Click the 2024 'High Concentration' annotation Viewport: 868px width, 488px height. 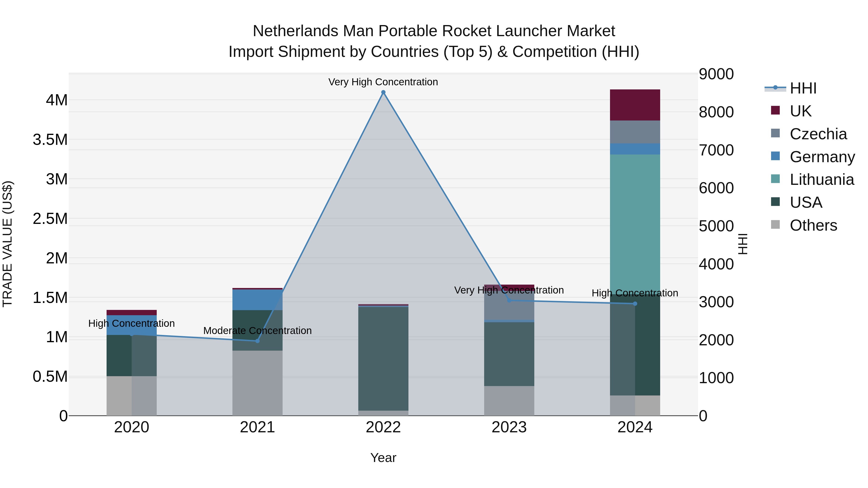635,293
